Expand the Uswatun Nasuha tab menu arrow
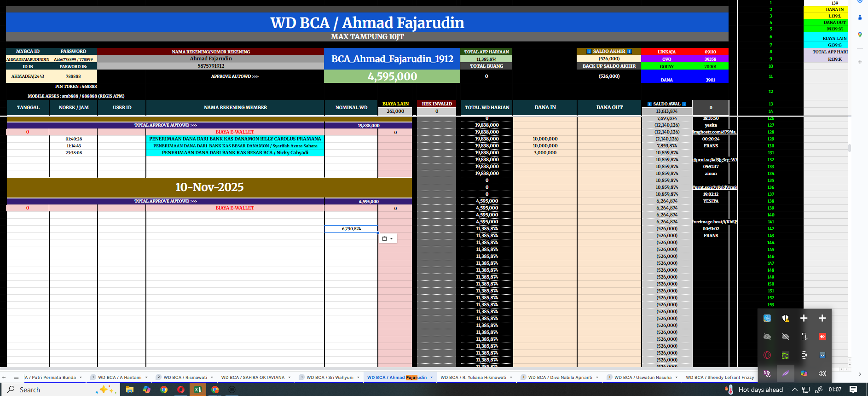868x396 pixels. pos(676,377)
